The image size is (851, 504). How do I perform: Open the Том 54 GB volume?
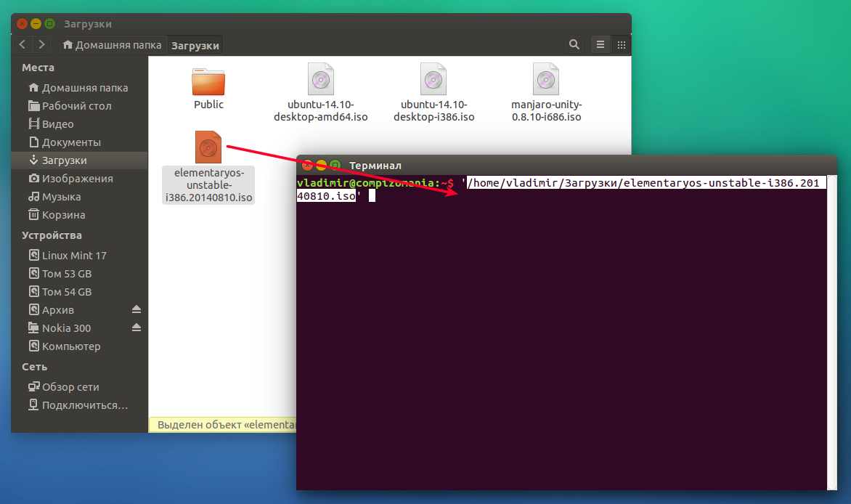(79, 292)
